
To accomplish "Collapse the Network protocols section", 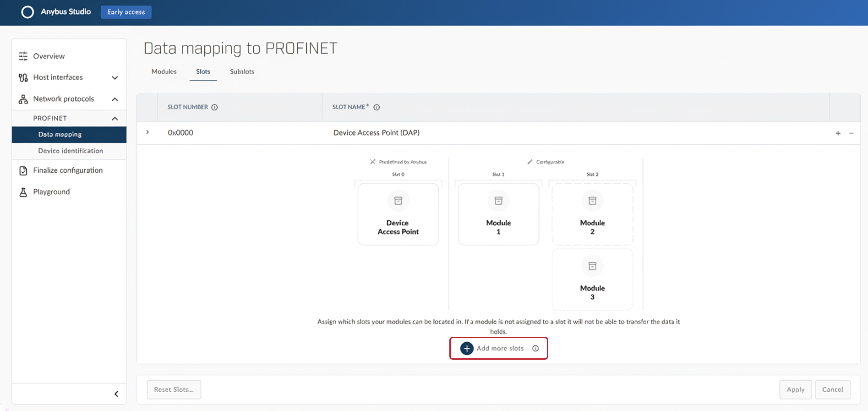I will pyautogui.click(x=115, y=99).
